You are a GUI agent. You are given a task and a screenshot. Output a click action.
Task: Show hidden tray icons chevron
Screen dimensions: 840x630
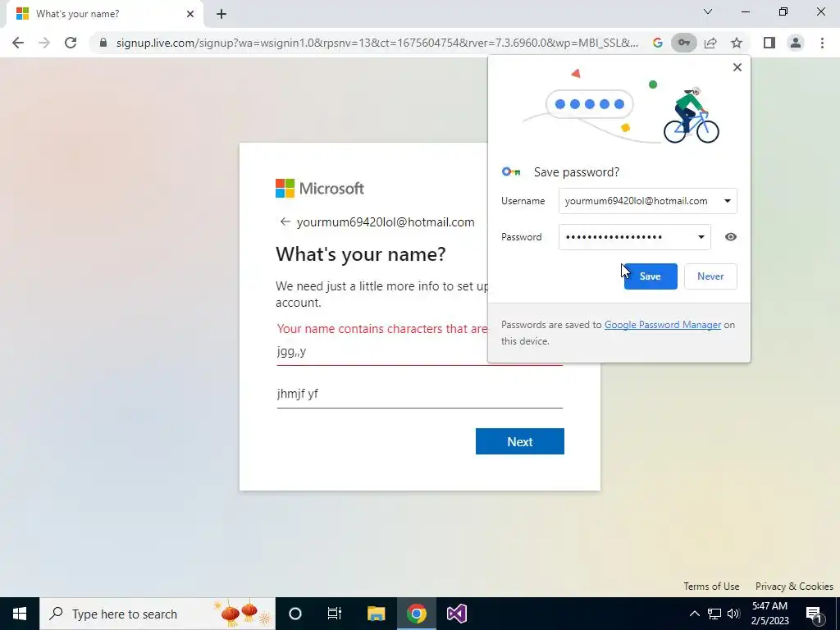coord(694,614)
